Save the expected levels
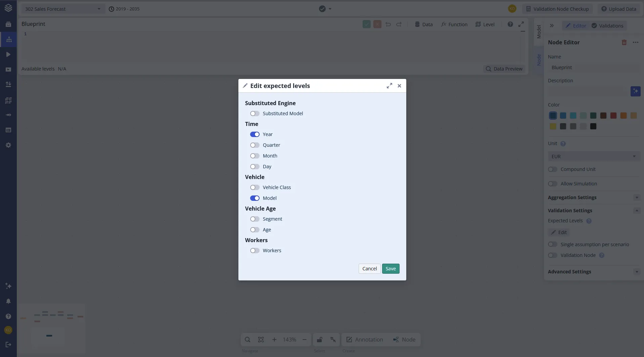This screenshot has width=644, height=357. [390, 269]
